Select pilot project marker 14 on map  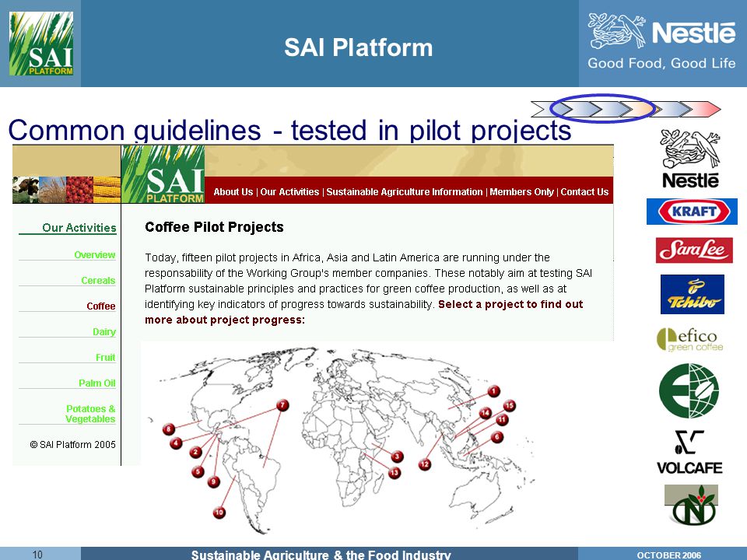pos(485,413)
